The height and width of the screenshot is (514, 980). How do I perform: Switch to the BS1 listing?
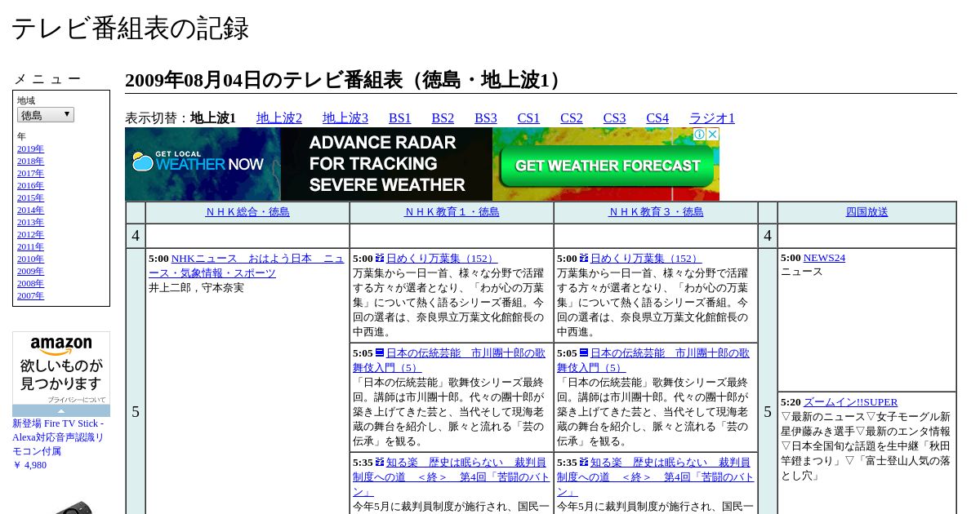[400, 118]
